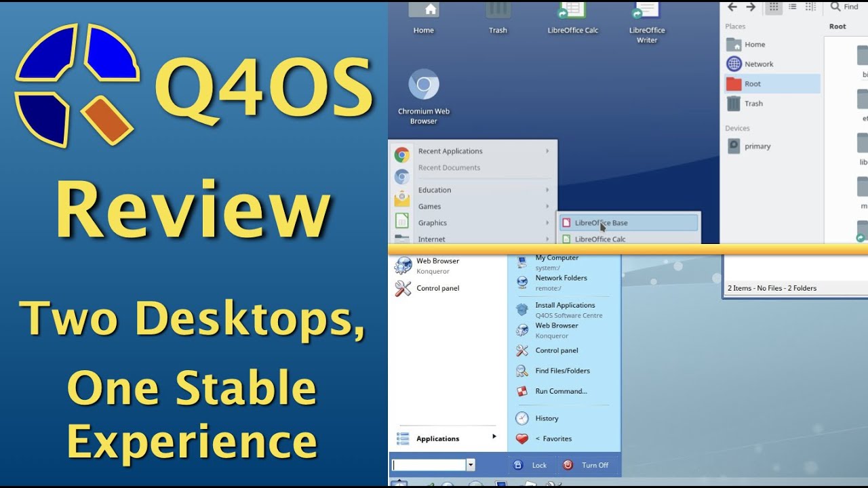868x488 pixels.
Task: Expand the Education submenu
Action: pos(484,190)
